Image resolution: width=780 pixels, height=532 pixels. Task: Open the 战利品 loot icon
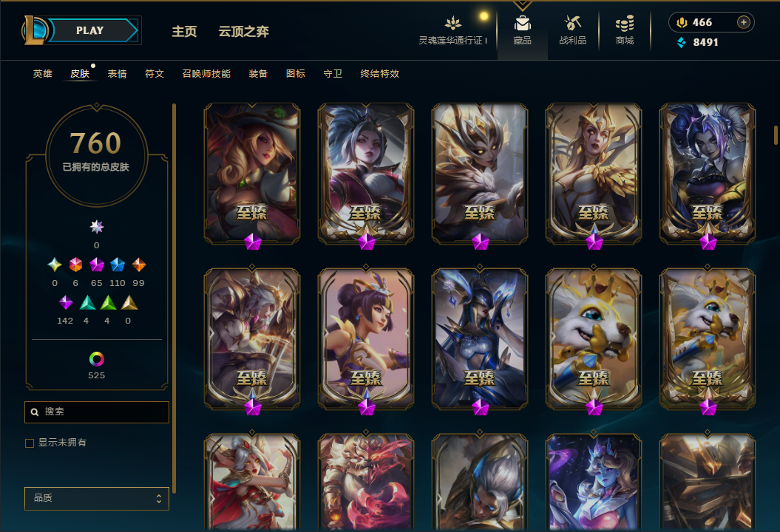click(x=572, y=24)
